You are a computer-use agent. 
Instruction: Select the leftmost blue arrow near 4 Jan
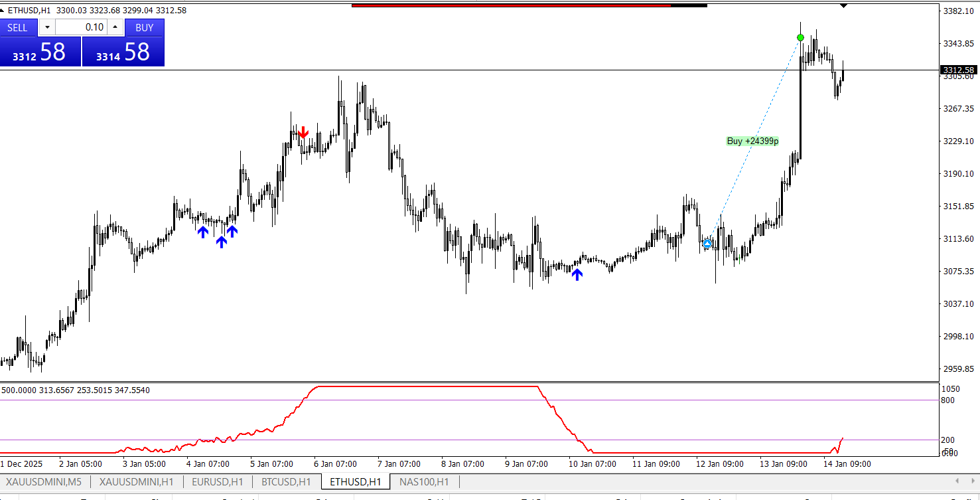[x=202, y=231]
